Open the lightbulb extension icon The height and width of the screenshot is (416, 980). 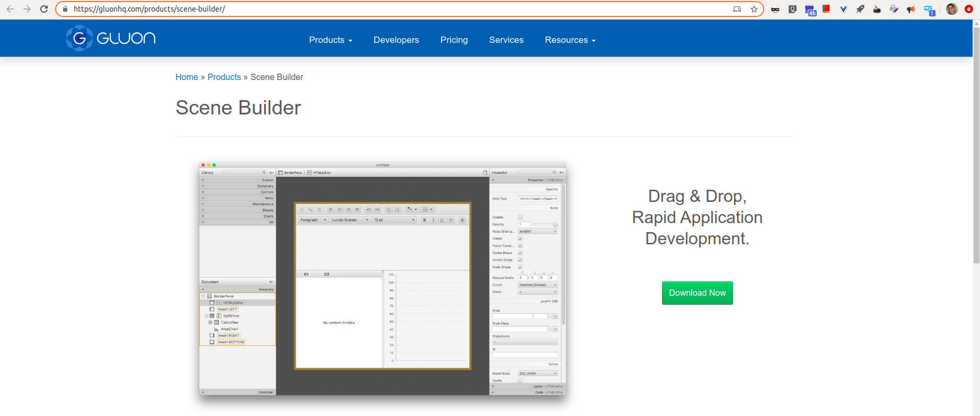(792, 9)
